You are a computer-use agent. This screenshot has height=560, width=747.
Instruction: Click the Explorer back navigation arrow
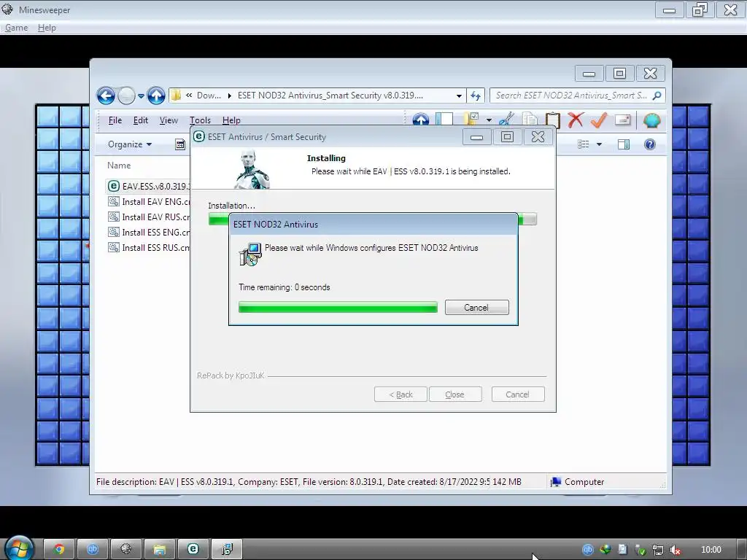[x=106, y=96]
